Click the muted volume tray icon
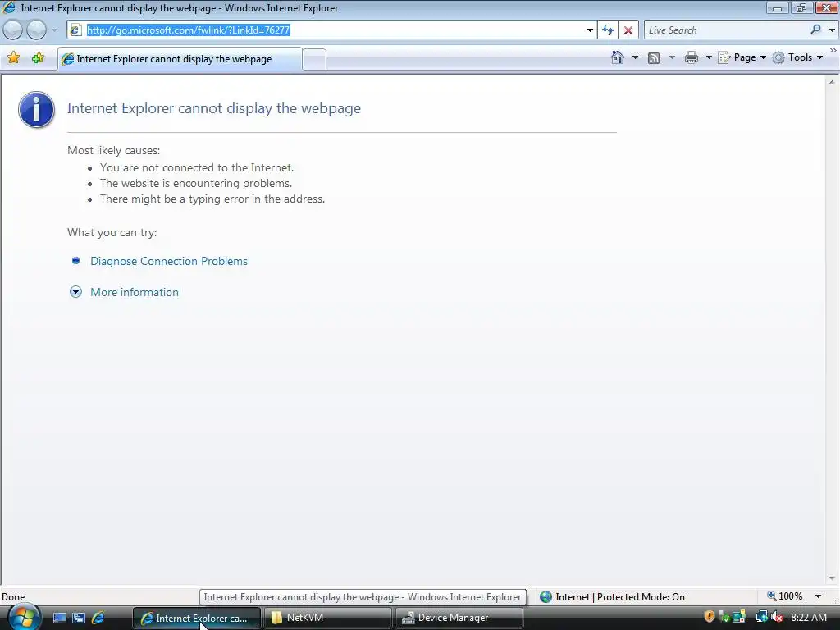Image resolution: width=840 pixels, height=630 pixels. [x=777, y=617]
